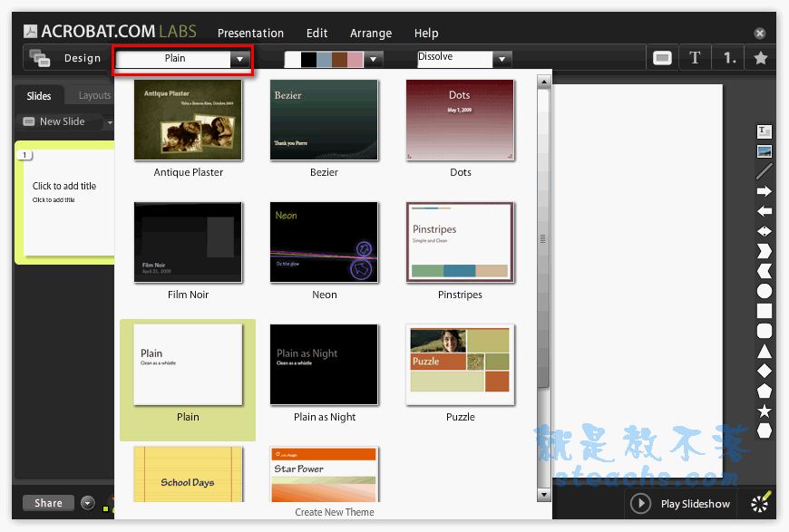Switch to the Layouts tab

click(94, 95)
